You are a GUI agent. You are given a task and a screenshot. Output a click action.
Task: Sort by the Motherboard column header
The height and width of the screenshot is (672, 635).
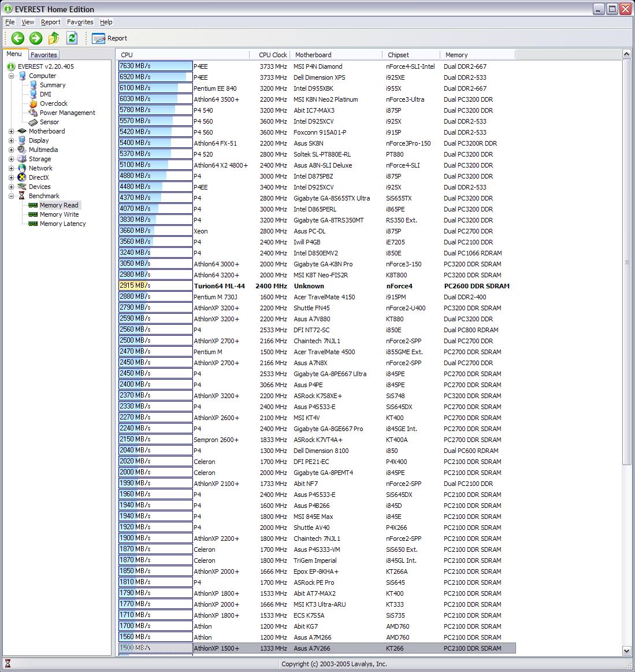tap(336, 55)
